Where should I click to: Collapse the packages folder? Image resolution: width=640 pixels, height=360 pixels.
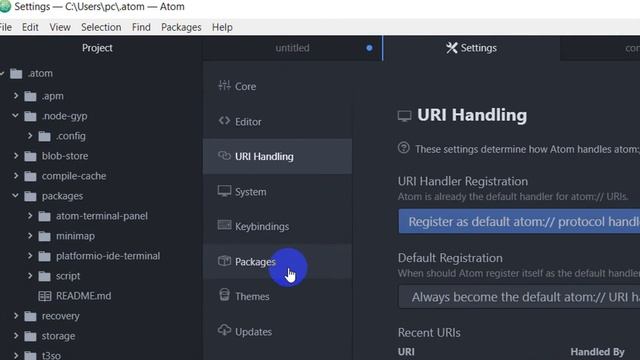[16, 196]
